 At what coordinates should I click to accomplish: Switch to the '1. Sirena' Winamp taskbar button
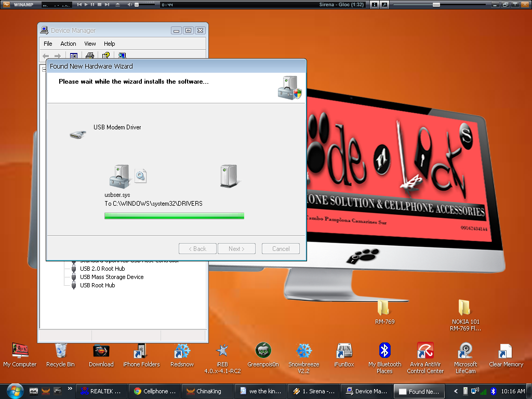point(313,391)
